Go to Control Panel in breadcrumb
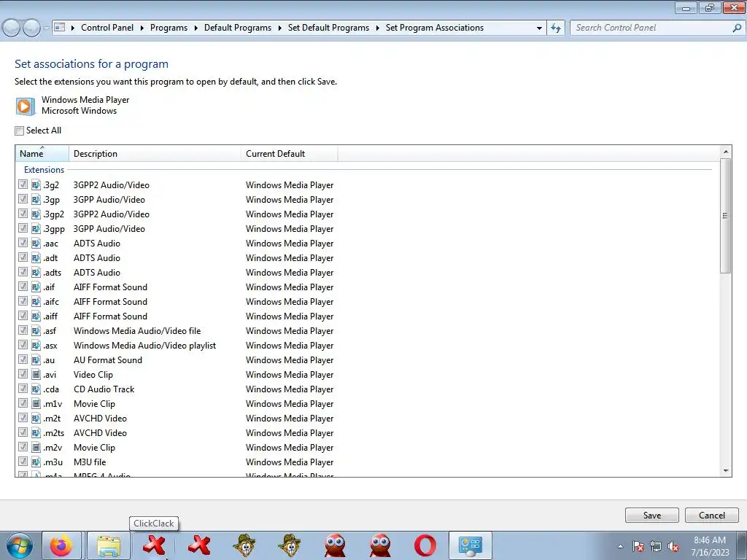This screenshot has width=747, height=560. click(107, 28)
